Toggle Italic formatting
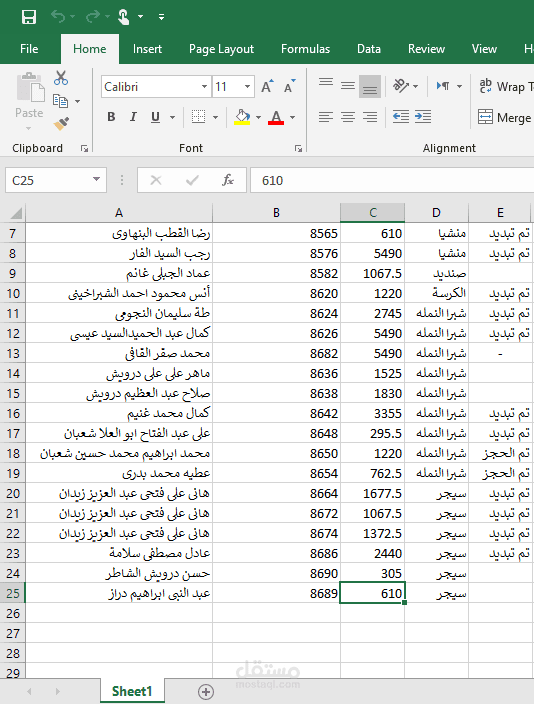The height and width of the screenshot is (704, 536). pyautogui.click(x=133, y=117)
